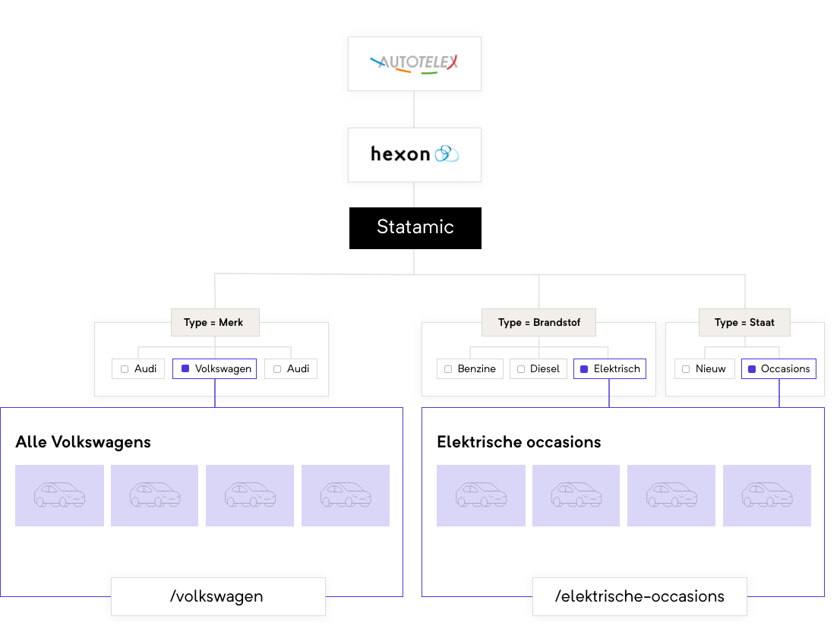Open the /elektrische-occasions URL label
This screenshot has width=840, height=632.
point(639,596)
